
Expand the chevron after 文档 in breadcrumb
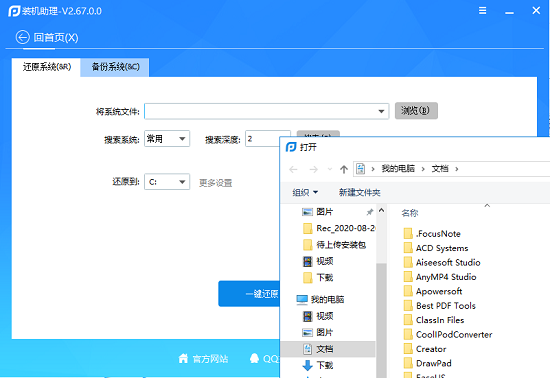point(457,169)
